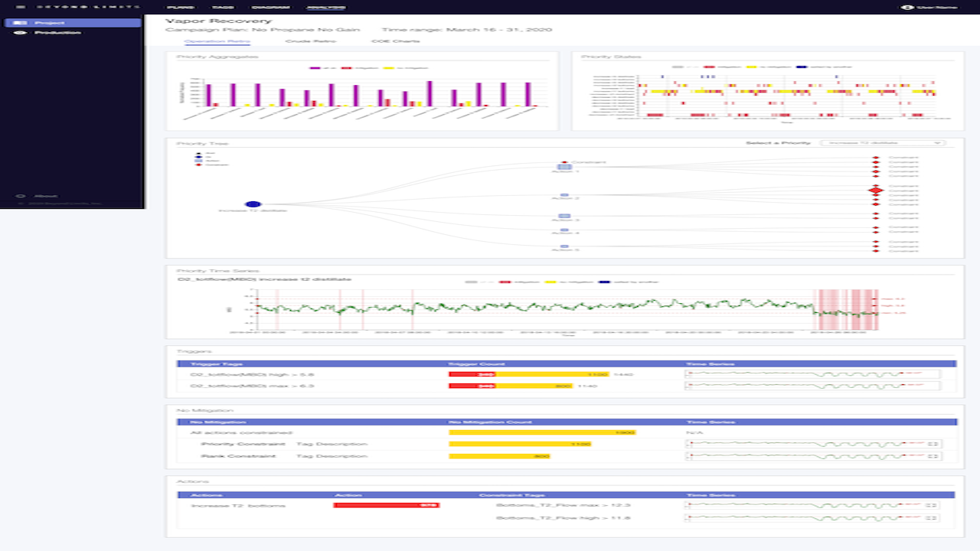Click trigger row O2_totflow(MBD) high > 5.8
This screenshot has height=551, width=980.
[567, 374]
